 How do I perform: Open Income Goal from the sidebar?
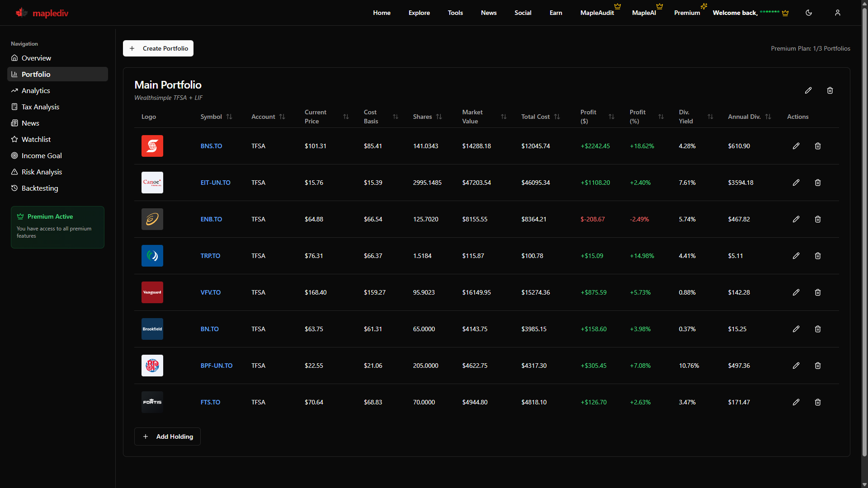pos(41,155)
